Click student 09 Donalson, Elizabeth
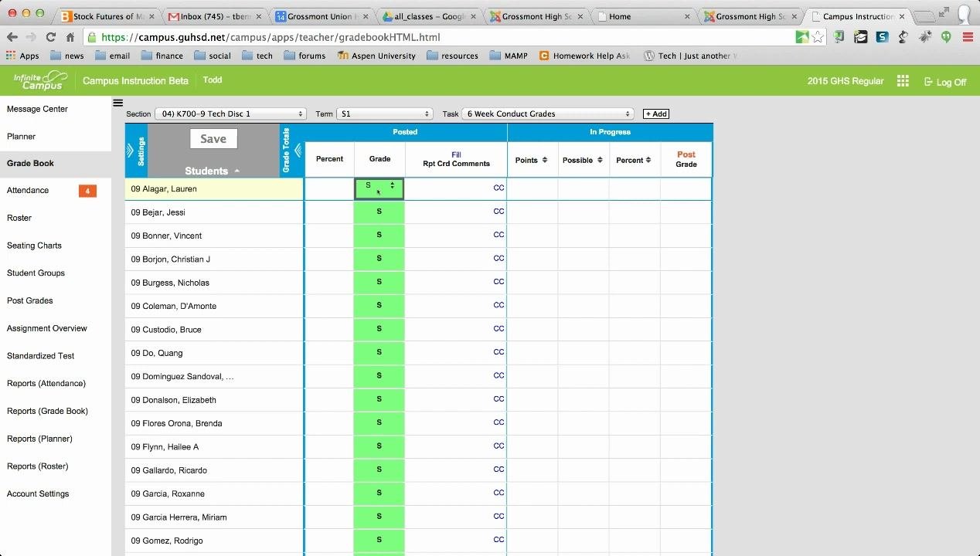Viewport: 980px width, 556px height. point(174,399)
